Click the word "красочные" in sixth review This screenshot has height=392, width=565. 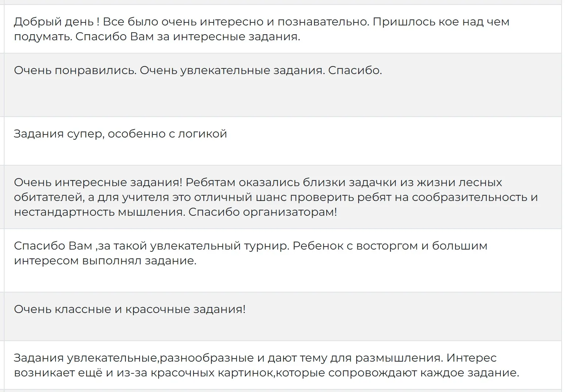(158, 309)
